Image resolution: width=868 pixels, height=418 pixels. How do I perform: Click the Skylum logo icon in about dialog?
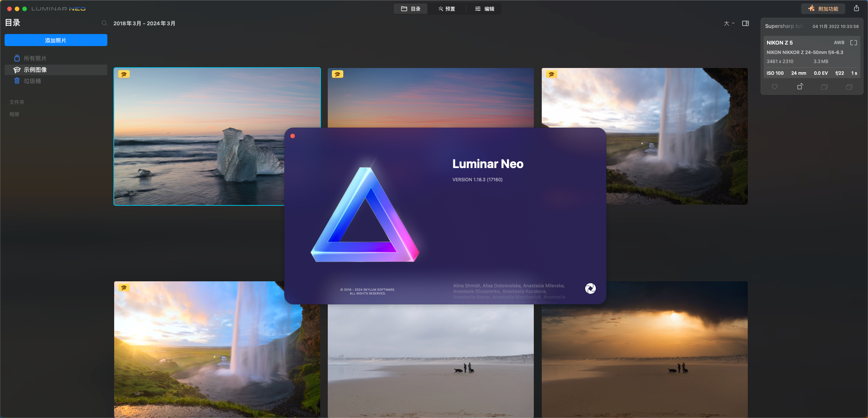tap(591, 288)
